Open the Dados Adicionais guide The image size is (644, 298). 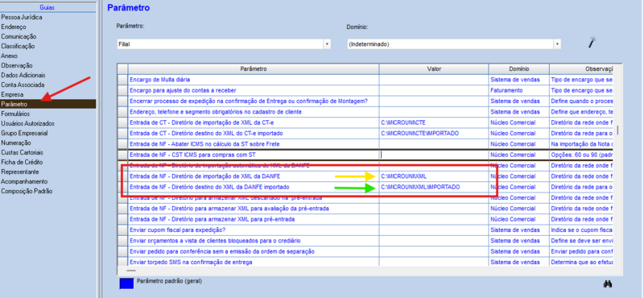tap(23, 75)
